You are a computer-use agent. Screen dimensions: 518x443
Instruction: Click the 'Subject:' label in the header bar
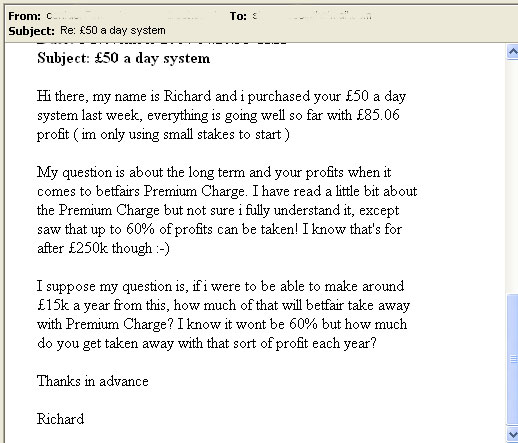[32, 31]
